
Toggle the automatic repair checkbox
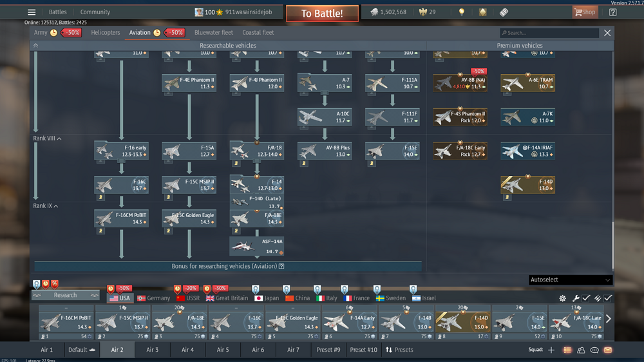(586, 298)
